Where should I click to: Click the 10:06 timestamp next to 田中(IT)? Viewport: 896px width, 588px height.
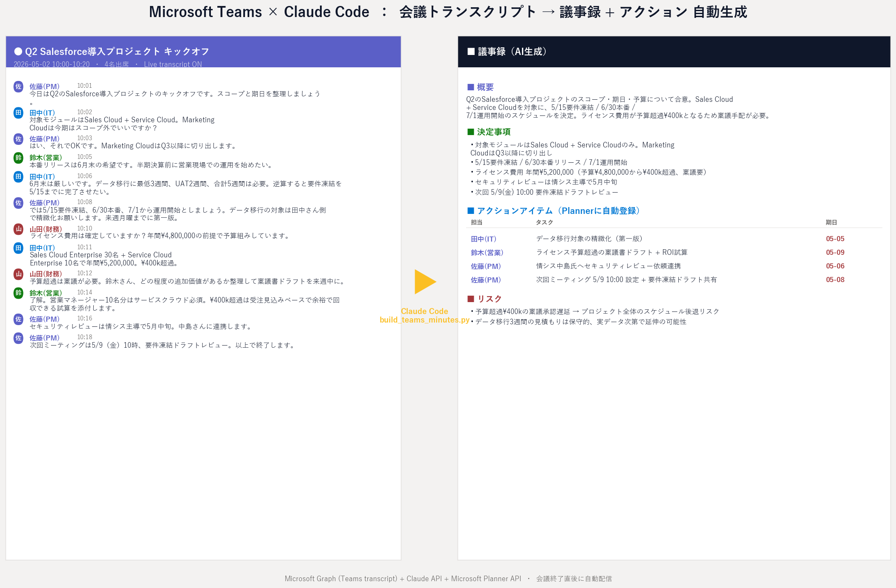[x=84, y=176]
